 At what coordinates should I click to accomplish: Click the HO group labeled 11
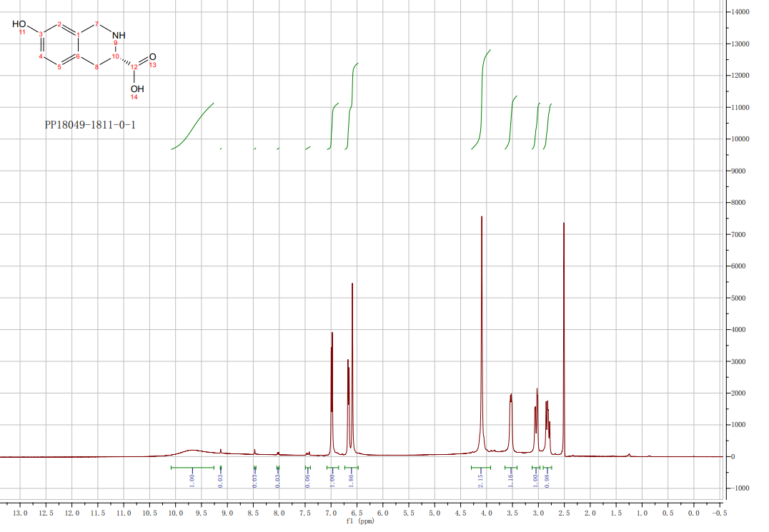[x=19, y=24]
